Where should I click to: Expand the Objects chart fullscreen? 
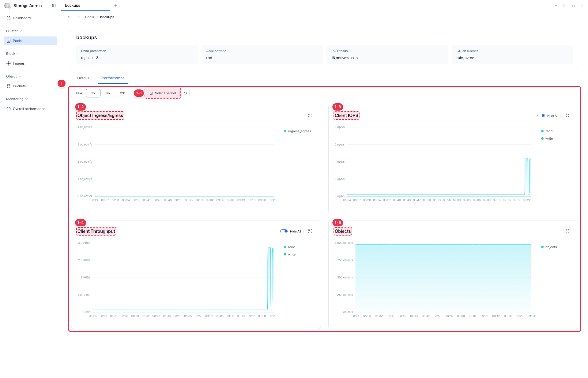pyautogui.click(x=567, y=231)
